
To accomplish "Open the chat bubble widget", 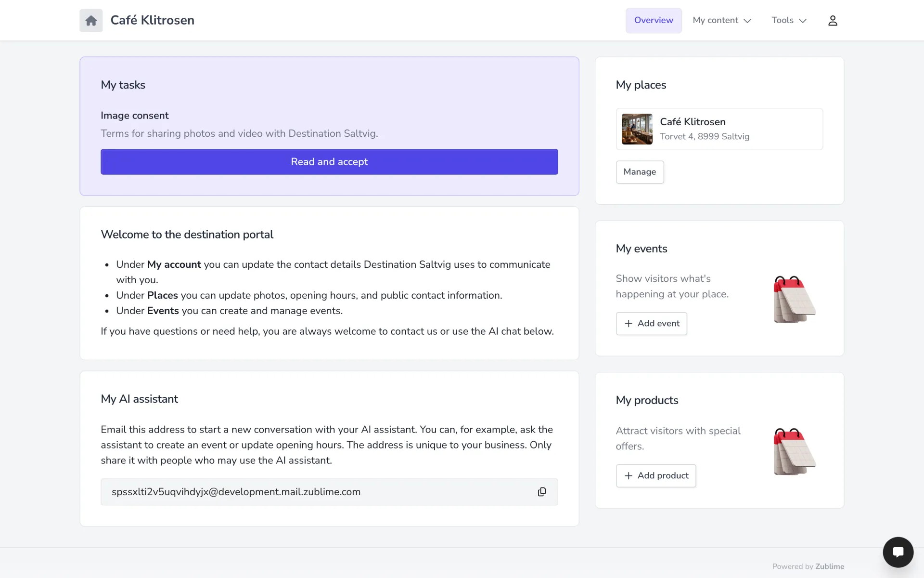I will tap(898, 552).
